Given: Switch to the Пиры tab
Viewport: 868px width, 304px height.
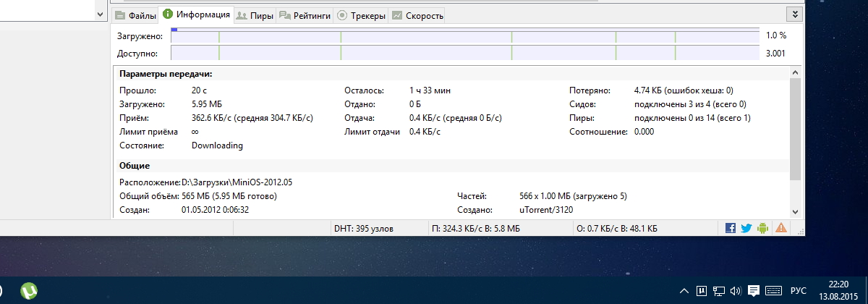Looking at the screenshot, I should [x=255, y=14].
